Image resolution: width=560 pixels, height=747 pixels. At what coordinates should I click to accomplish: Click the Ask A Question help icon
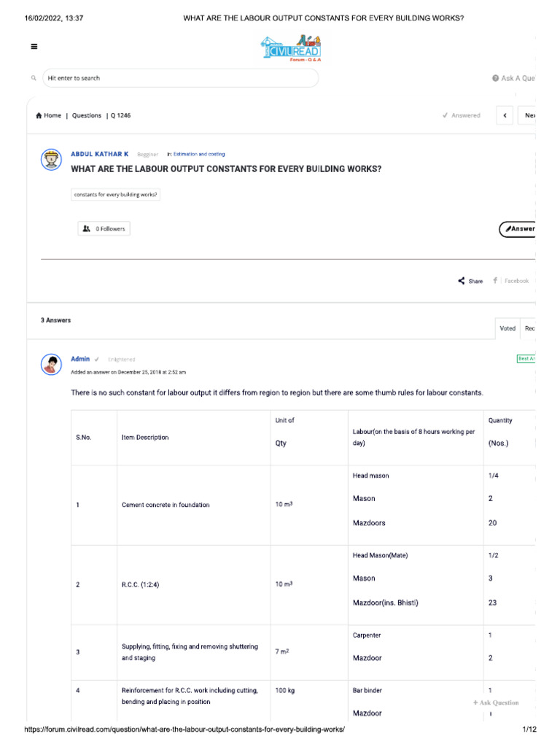point(496,78)
